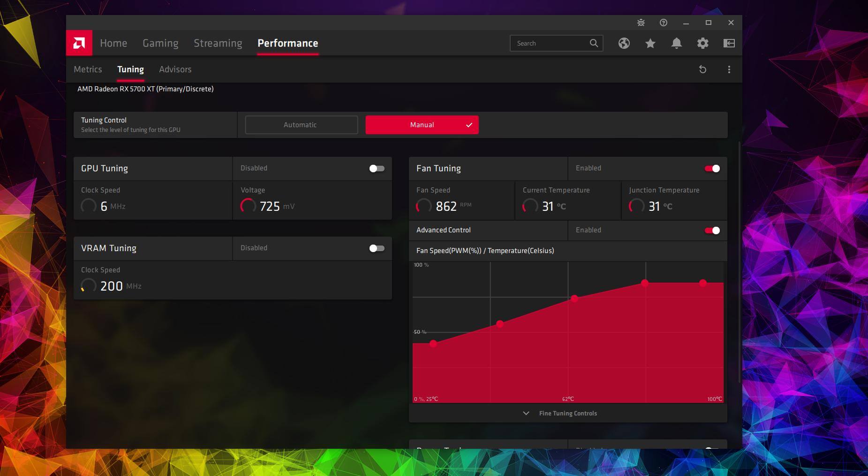
Task: Open the web browser globe icon
Action: point(624,43)
